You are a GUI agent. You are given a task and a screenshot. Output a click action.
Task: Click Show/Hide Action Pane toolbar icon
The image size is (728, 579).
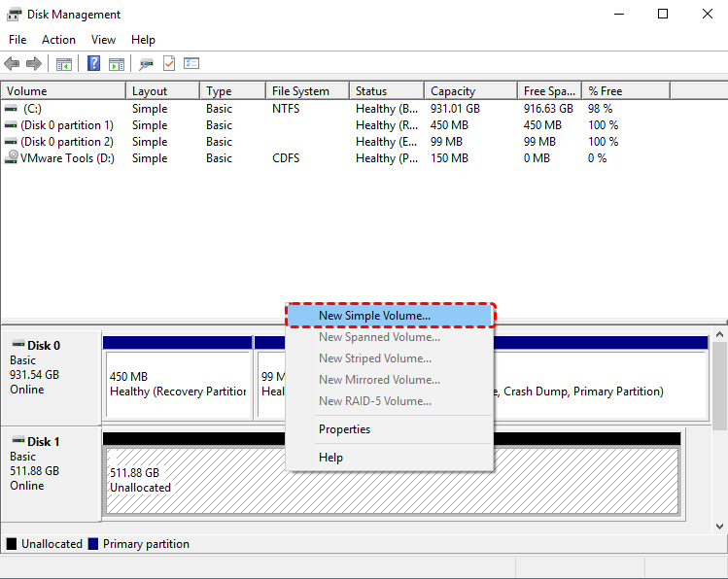(117, 64)
